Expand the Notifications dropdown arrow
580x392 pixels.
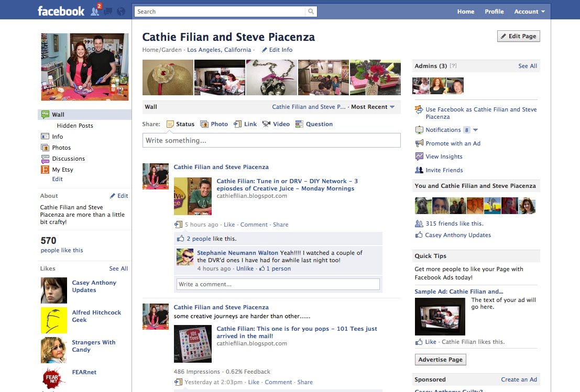point(476,130)
